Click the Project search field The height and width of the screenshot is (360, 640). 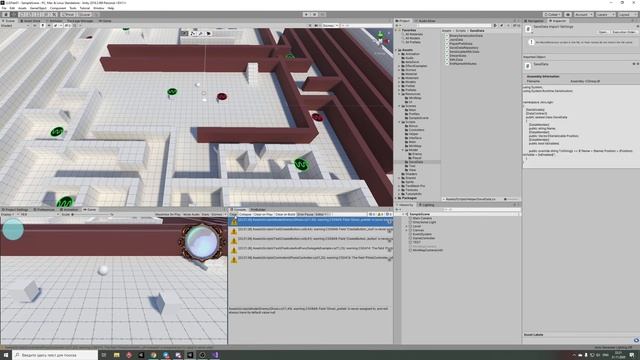(x=454, y=26)
